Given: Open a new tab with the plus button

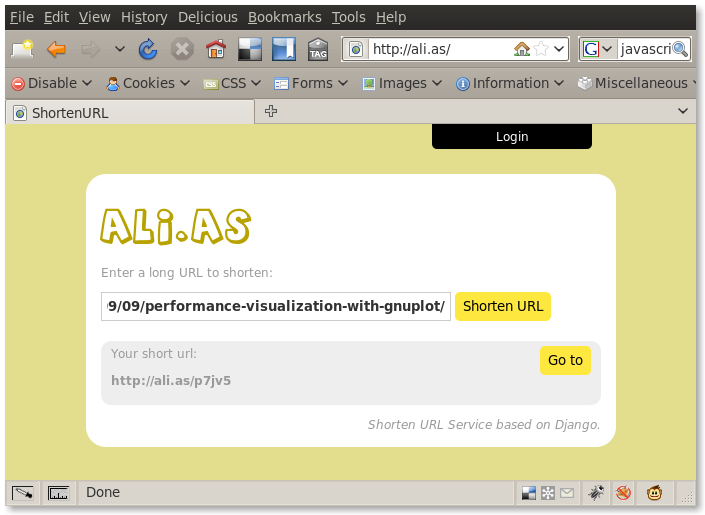Looking at the screenshot, I should (x=271, y=112).
